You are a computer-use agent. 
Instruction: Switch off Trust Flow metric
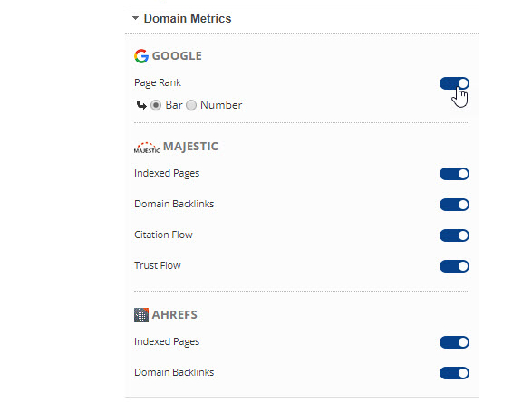point(454,266)
